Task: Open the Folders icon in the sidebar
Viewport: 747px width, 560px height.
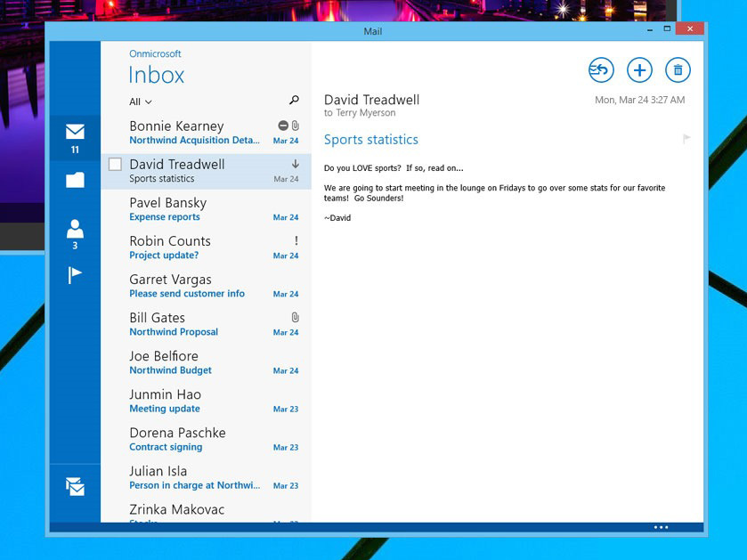Action: tap(75, 180)
